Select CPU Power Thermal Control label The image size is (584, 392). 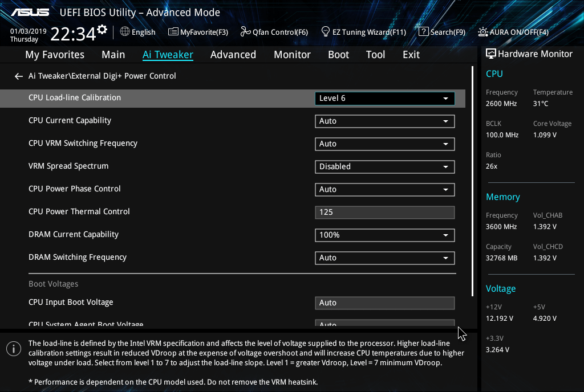tap(79, 211)
